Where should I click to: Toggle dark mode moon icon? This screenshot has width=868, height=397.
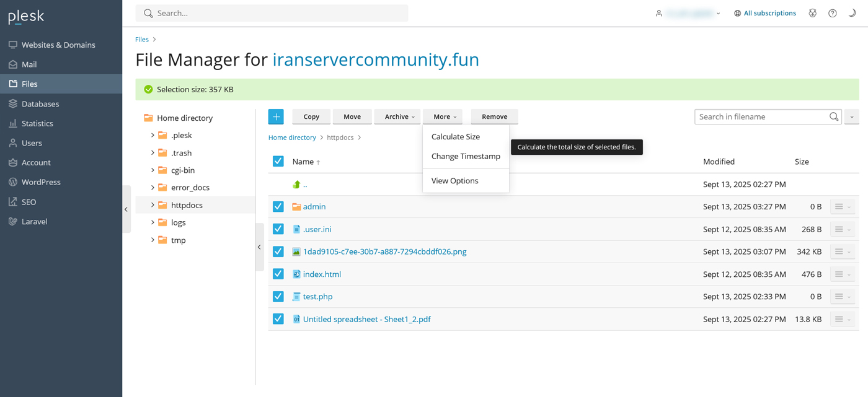pyautogui.click(x=852, y=13)
